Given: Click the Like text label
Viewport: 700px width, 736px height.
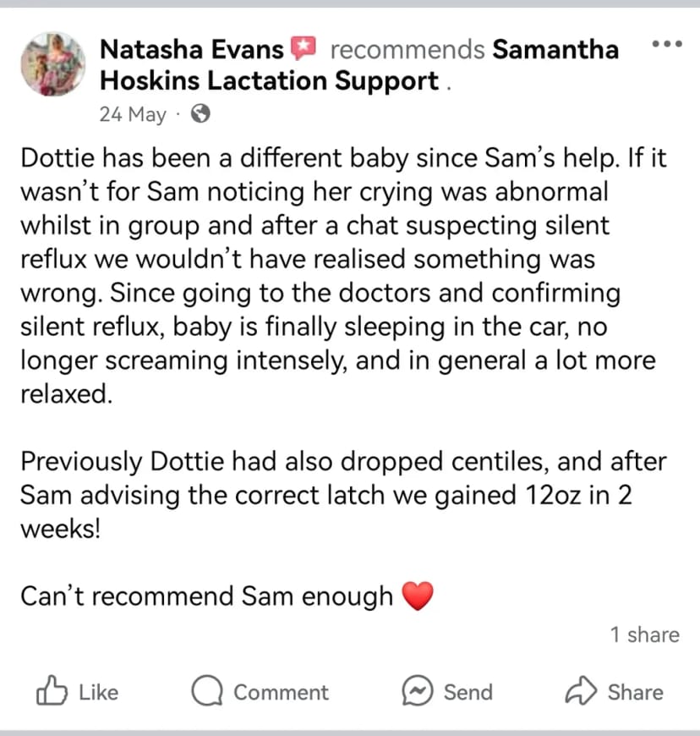Looking at the screenshot, I should pos(99,692).
